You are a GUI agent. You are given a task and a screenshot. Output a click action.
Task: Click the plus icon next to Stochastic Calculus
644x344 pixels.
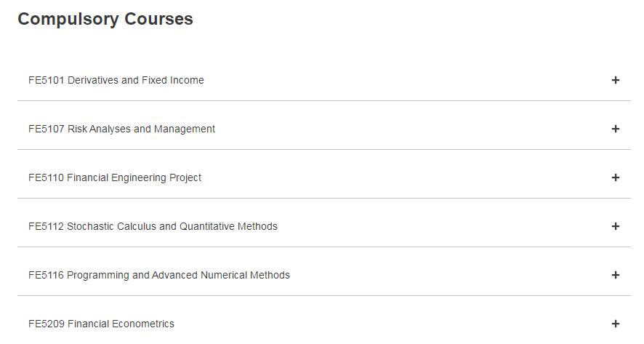click(x=615, y=226)
